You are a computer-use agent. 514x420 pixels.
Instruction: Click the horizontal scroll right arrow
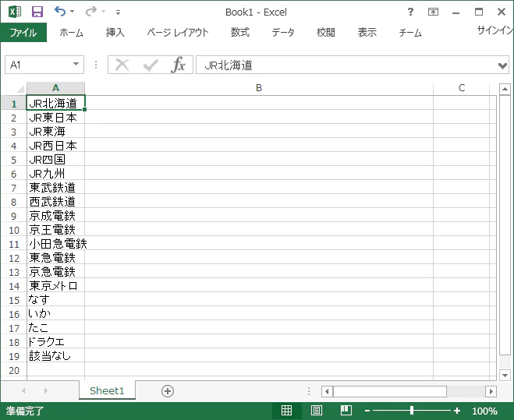click(491, 391)
